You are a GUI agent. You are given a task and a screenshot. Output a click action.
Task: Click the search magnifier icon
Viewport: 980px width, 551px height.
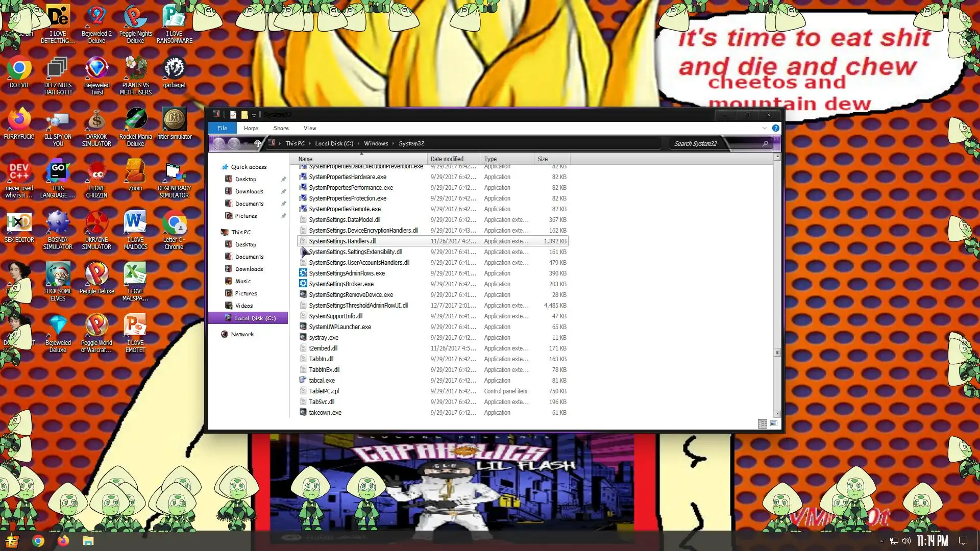click(765, 143)
